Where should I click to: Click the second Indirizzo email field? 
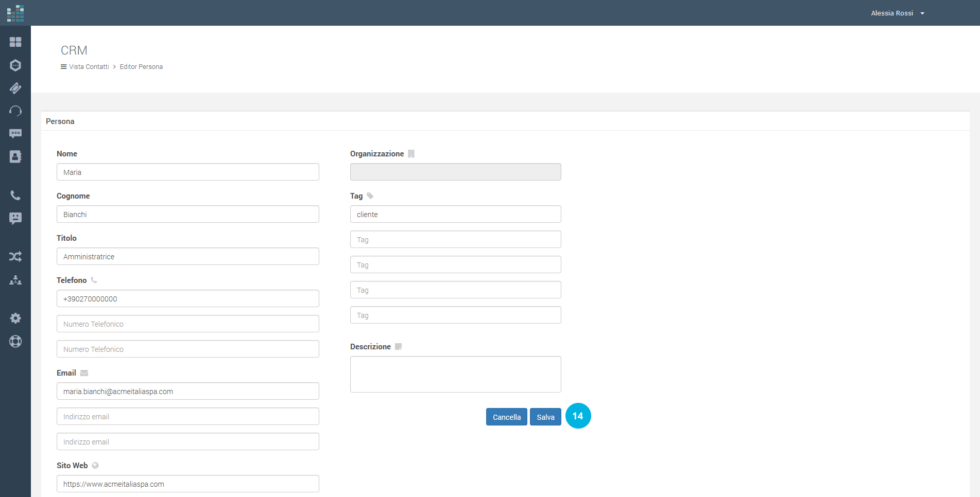(x=188, y=416)
